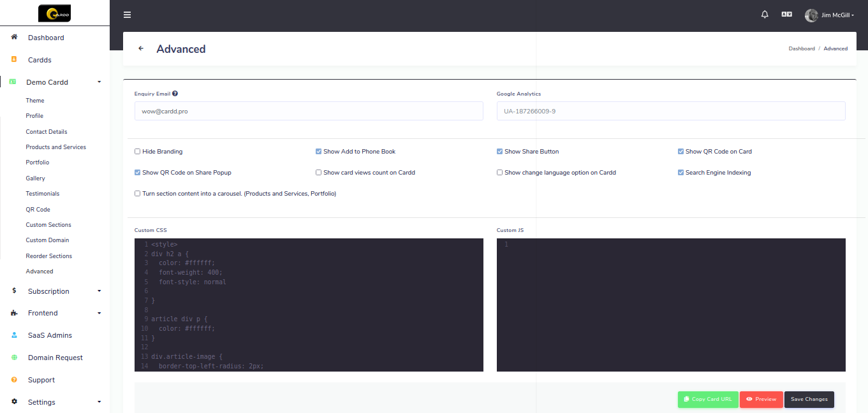Click the Google Analytics input field
The height and width of the screenshot is (413, 868).
pos(671,111)
